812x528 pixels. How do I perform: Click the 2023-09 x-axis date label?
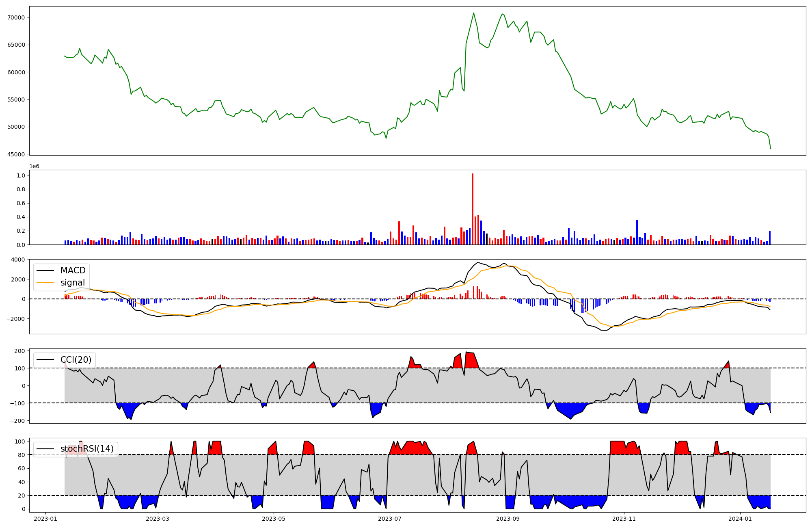point(508,519)
